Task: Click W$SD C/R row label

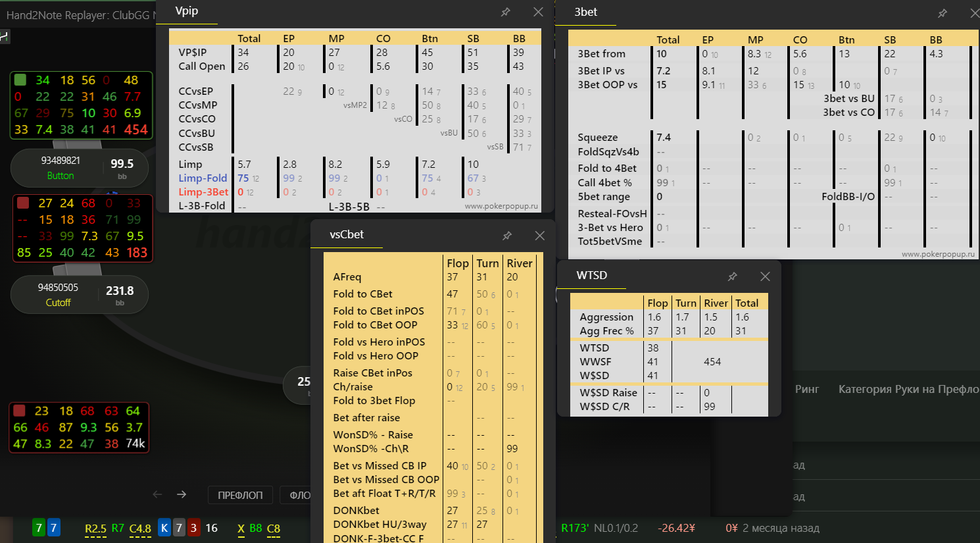Action: 604,406
